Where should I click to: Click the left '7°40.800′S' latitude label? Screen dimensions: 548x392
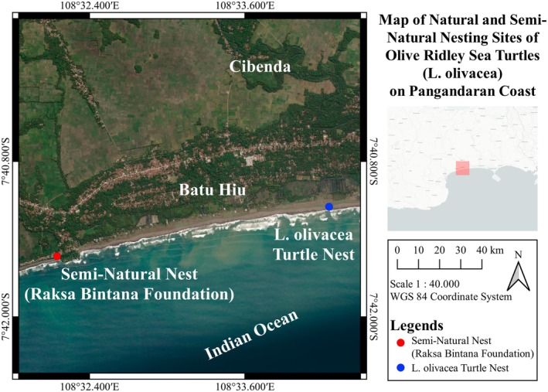(6, 162)
